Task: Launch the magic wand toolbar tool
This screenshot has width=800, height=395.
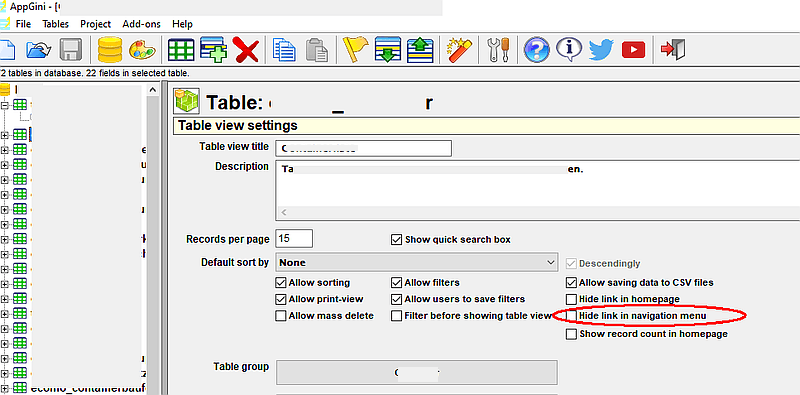Action: click(x=459, y=50)
